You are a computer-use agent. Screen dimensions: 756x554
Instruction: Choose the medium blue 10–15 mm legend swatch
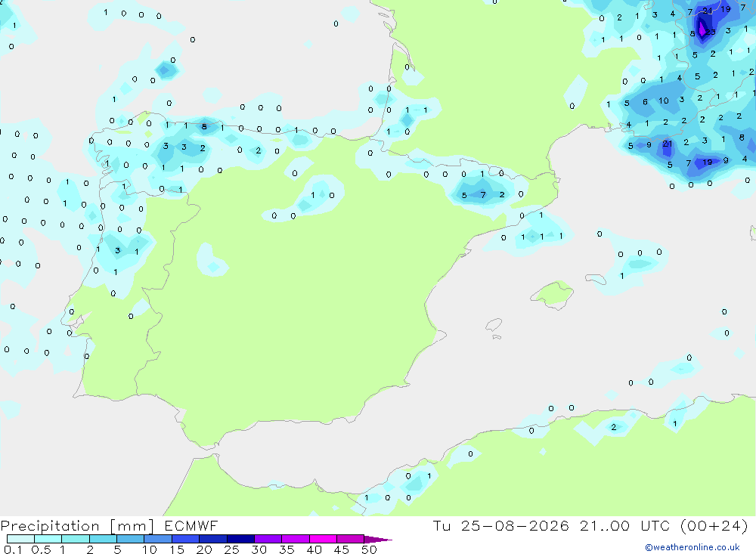[158, 539]
